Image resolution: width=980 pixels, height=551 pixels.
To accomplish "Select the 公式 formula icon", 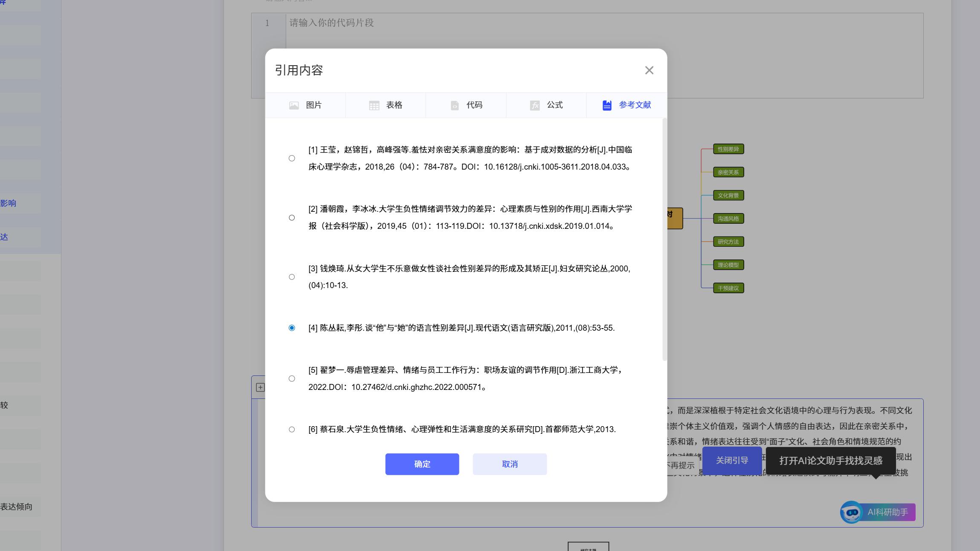I will [x=535, y=105].
